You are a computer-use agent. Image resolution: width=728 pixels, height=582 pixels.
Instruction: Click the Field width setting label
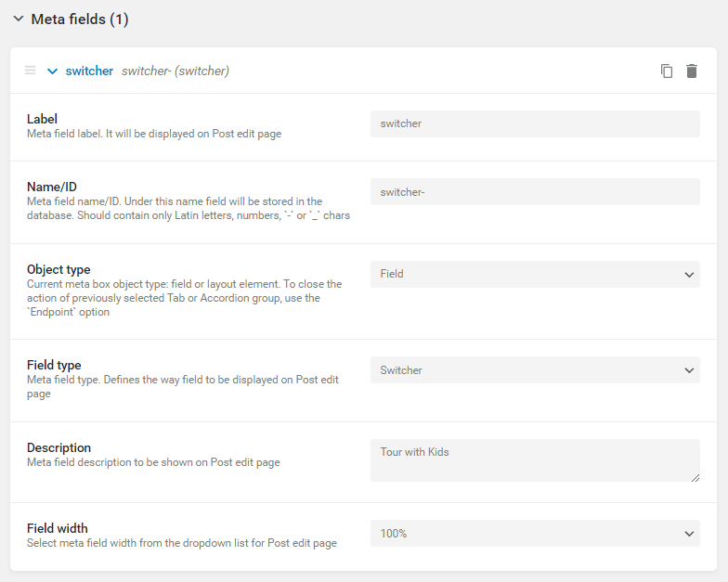click(x=58, y=528)
